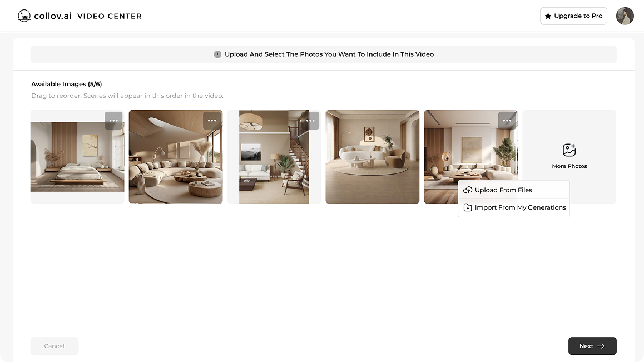This screenshot has height=362, width=644.
Task: Click the arrow icon on Next button
Action: (601, 346)
